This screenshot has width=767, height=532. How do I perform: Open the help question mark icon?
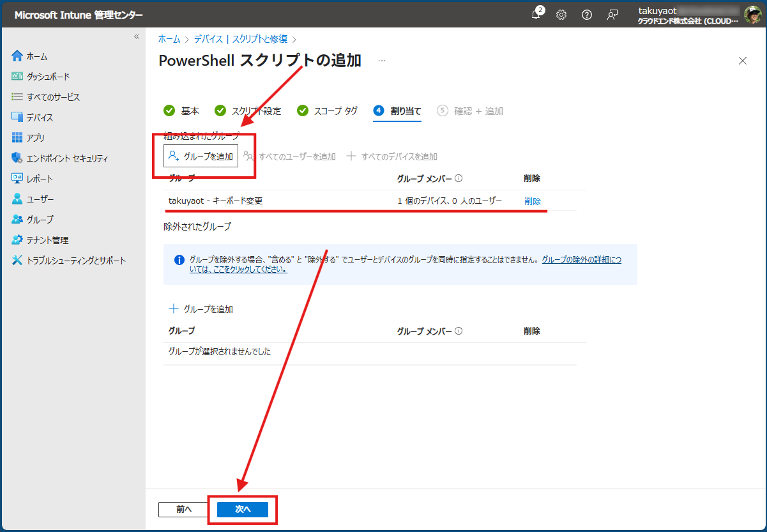click(x=587, y=15)
